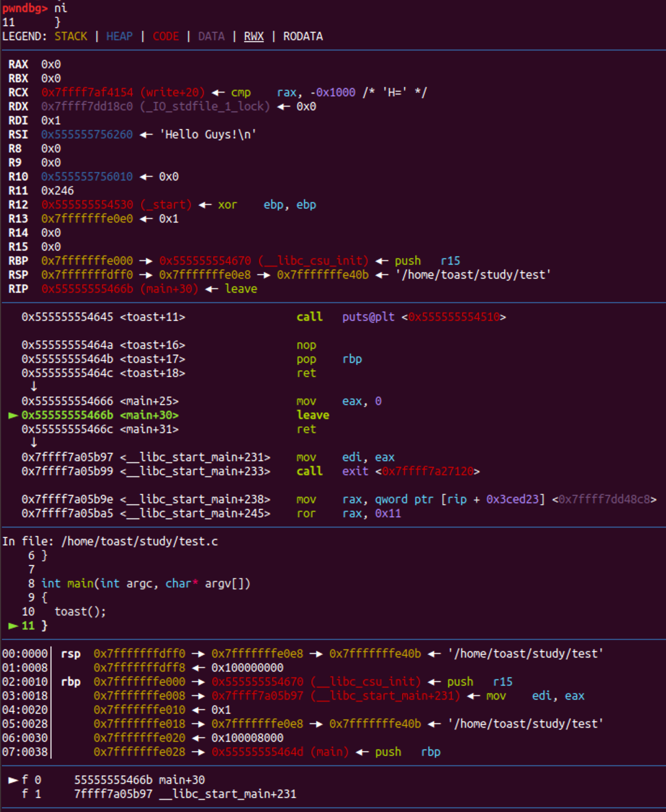This screenshot has width=666, height=812.
Task: Click the highlighted leave instruction in disassembly
Action: pyautogui.click(x=313, y=415)
